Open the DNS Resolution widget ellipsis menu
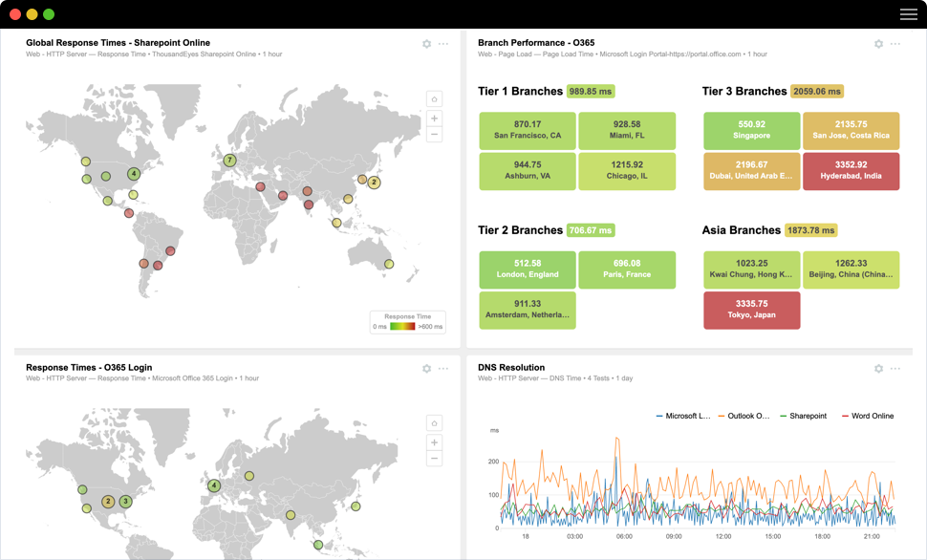Viewport: 927px width, 560px height. [895, 369]
